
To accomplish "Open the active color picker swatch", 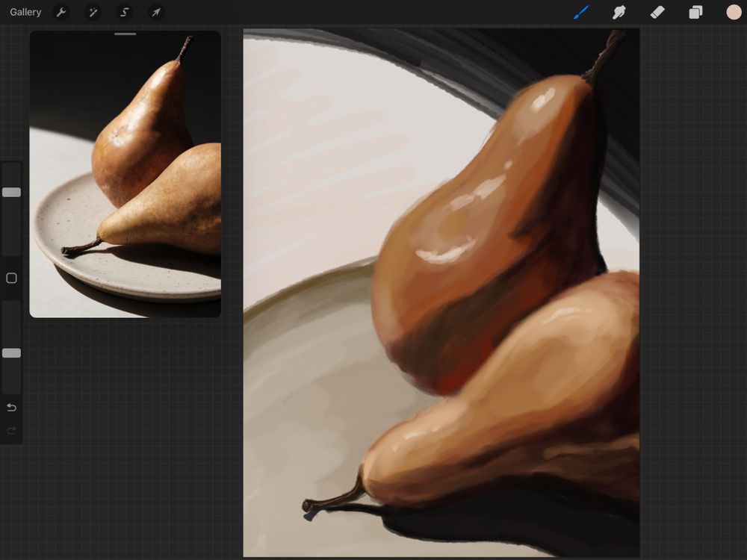I will [734, 13].
